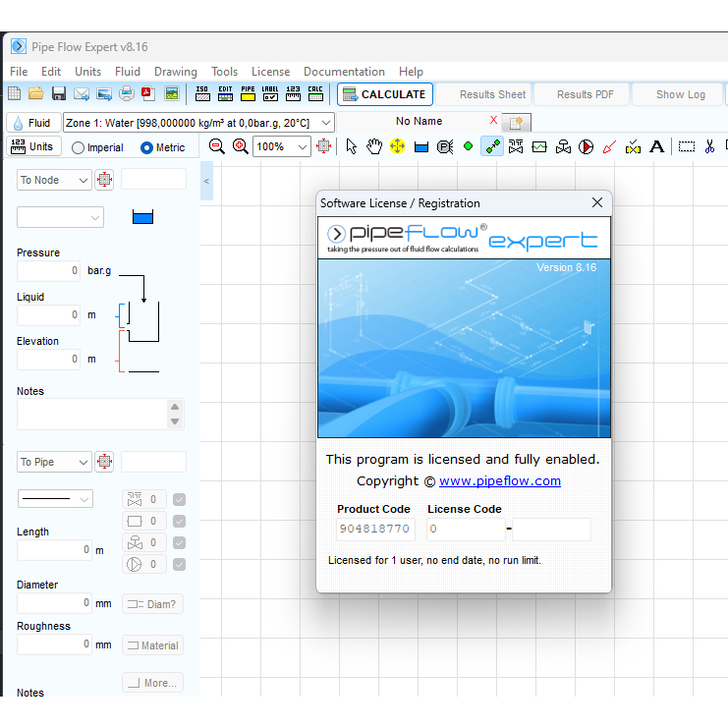Click the Fluid button
The height and width of the screenshot is (728, 728).
click(33, 123)
